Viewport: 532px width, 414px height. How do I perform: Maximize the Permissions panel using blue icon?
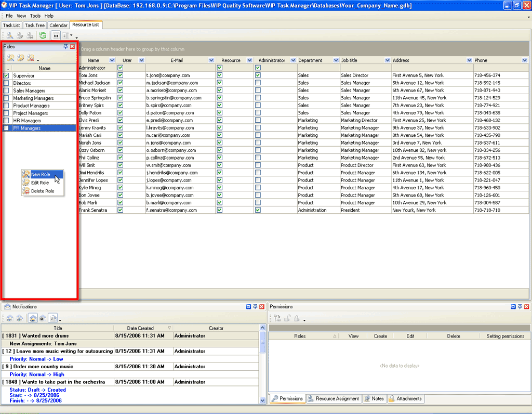pyautogui.click(x=513, y=307)
